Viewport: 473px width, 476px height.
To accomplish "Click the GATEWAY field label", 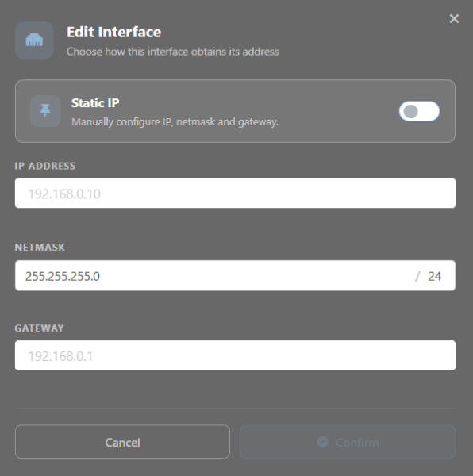I will click(x=39, y=328).
